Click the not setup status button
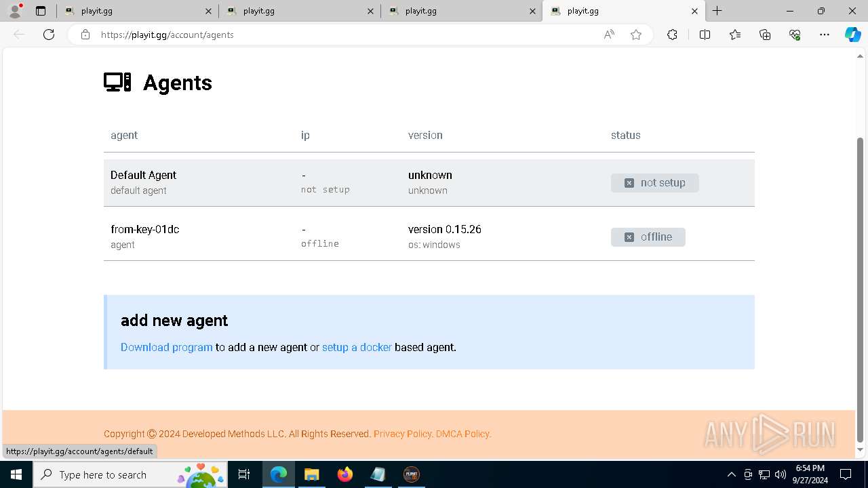This screenshot has width=868, height=488. click(654, 183)
